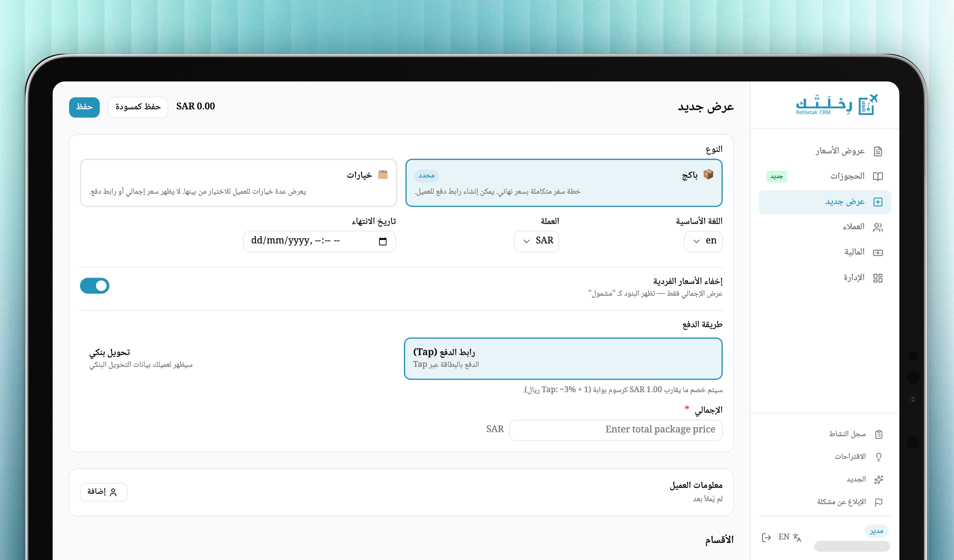Select the خيارات options type card
This screenshot has height=560, width=954.
point(238,183)
